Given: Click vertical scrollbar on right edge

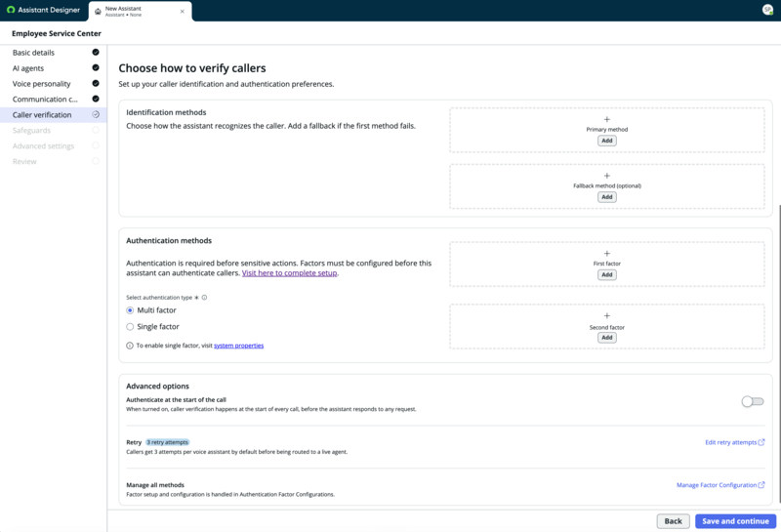Looking at the screenshot, I should point(779,353).
